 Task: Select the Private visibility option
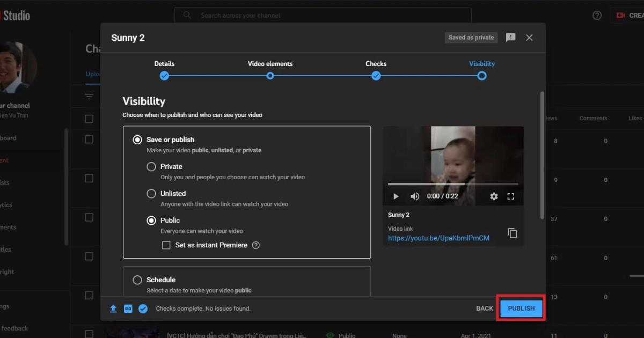[x=151, y=166]
